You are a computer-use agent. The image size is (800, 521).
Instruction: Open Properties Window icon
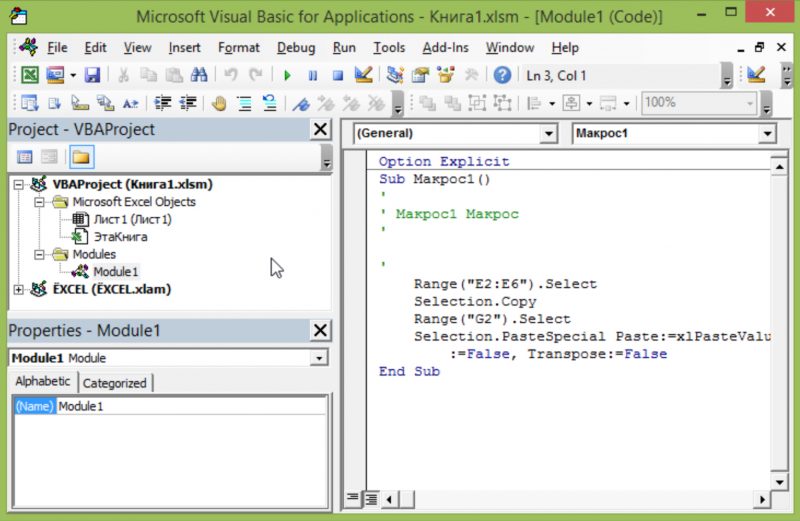pyautogui.click(x=420, y=76)
